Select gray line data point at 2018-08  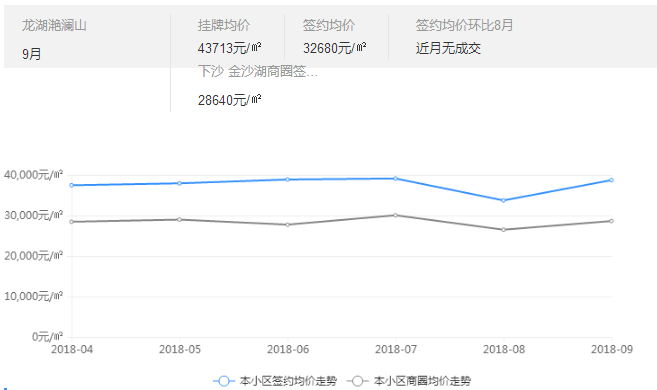tap(503, 230)
